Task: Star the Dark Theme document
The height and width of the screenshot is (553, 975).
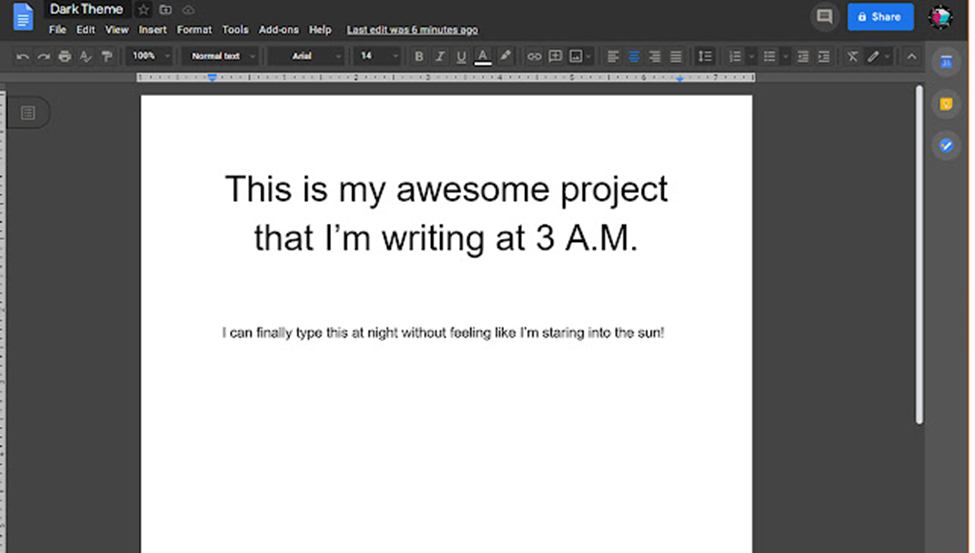Action: (x=143, y=10)
